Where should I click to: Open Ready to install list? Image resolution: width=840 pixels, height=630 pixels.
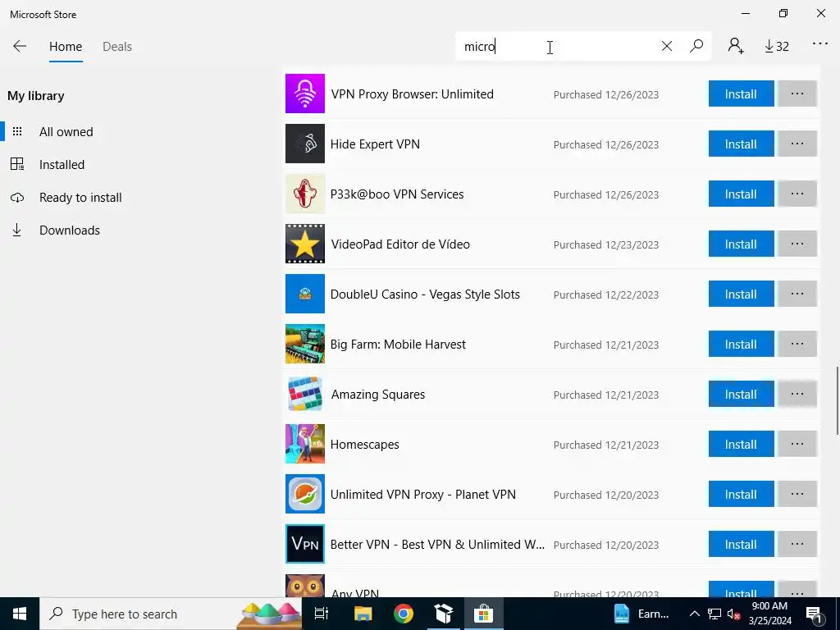pyautogui.click(x=80, y=198)
